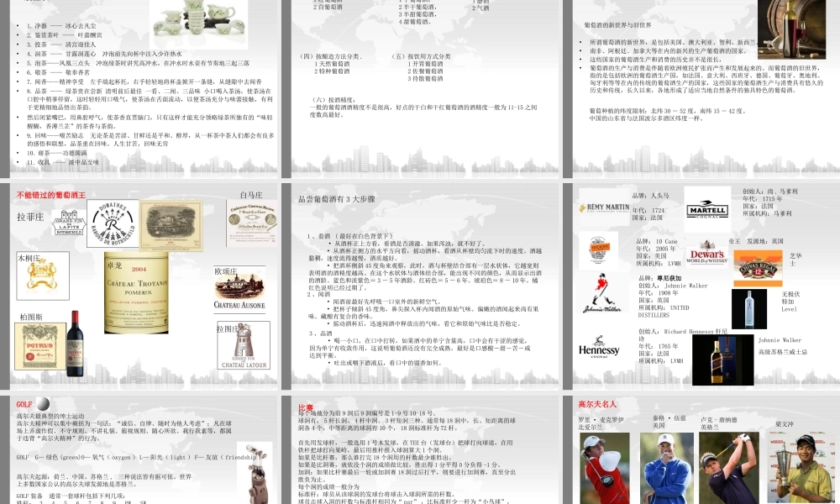The image size is (840, 504).
Task: Click the 柏图斯 caption text
Action: (x=31, y=317)
